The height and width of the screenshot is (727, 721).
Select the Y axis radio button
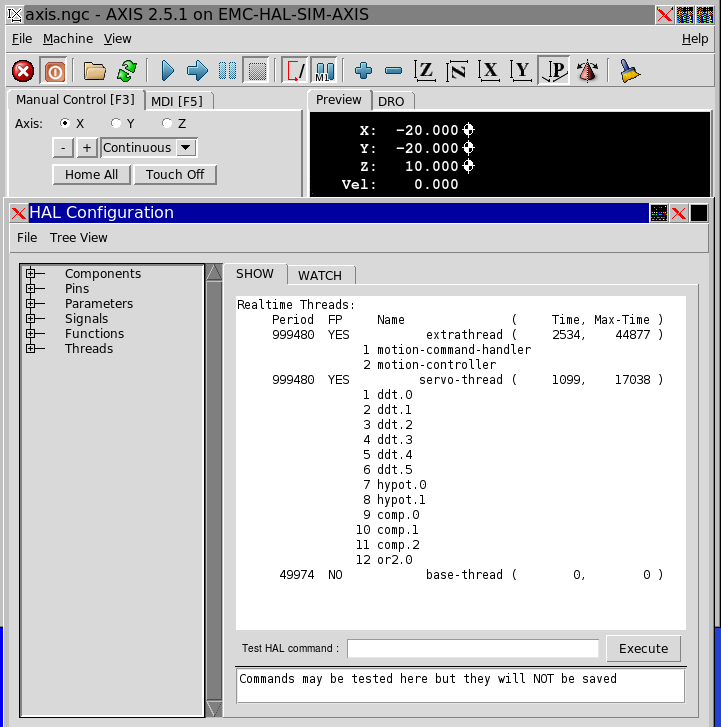(x=116, y=123)
